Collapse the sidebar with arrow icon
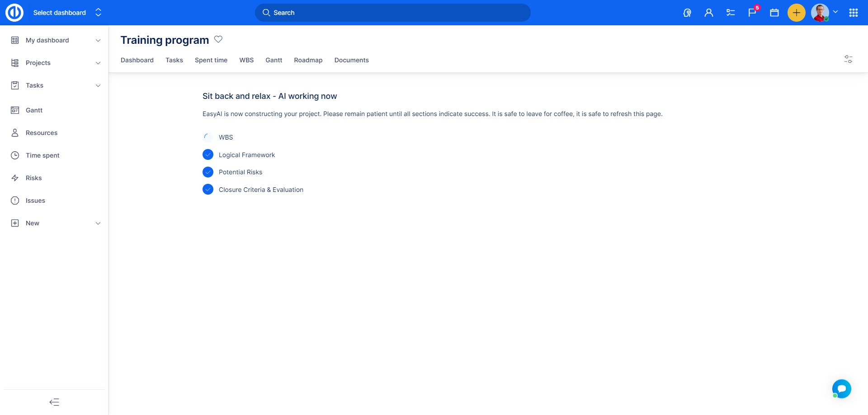Viewport: 868px width, 415px height. (x=54, y=402)
